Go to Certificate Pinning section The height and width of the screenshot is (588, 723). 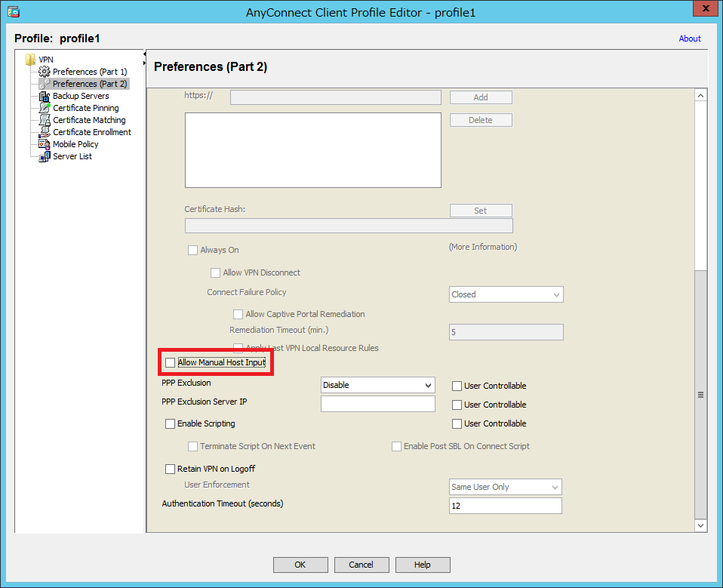pyautogui.click(x=86, y=108)
